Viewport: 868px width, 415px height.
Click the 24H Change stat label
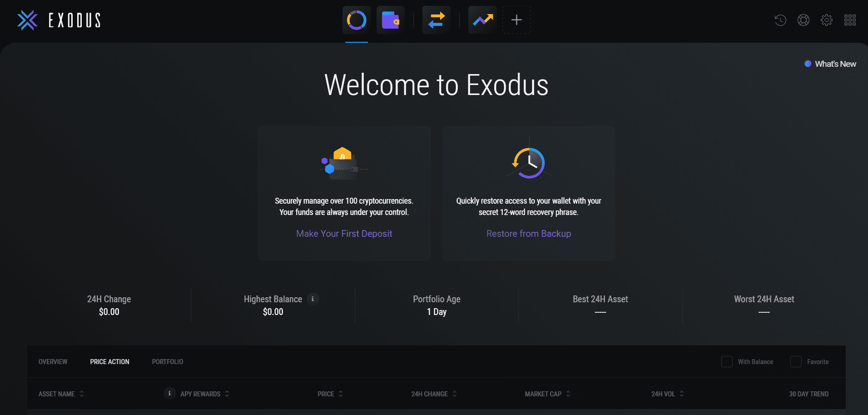(x=109, y=299)
